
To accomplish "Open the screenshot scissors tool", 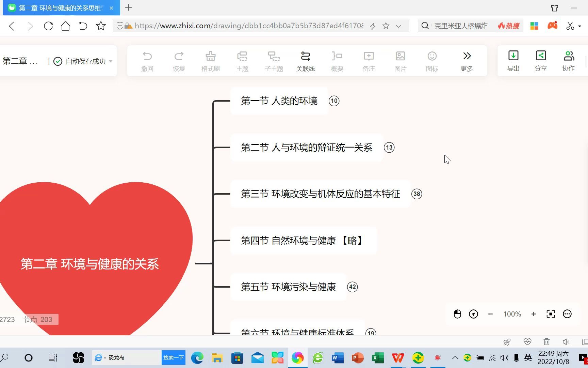I will [570, 26].
